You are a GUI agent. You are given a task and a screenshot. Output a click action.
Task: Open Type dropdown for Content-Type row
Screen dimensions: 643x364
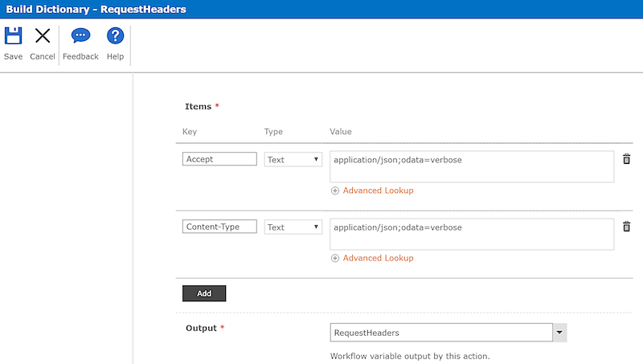[x=293, y=227]
